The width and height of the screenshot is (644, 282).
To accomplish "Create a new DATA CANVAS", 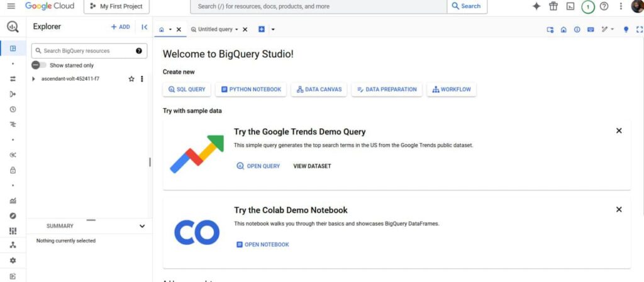I will tap(319, 89).
